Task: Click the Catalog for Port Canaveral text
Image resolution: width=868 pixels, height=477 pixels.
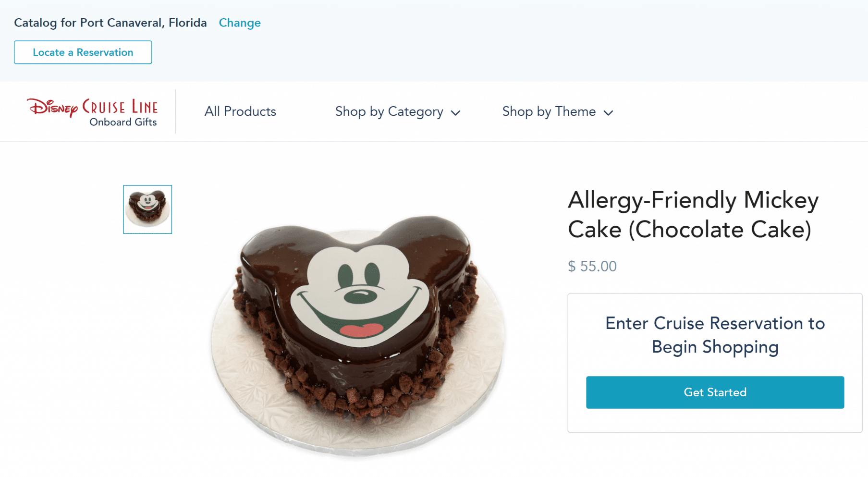Action: [110, 23]
